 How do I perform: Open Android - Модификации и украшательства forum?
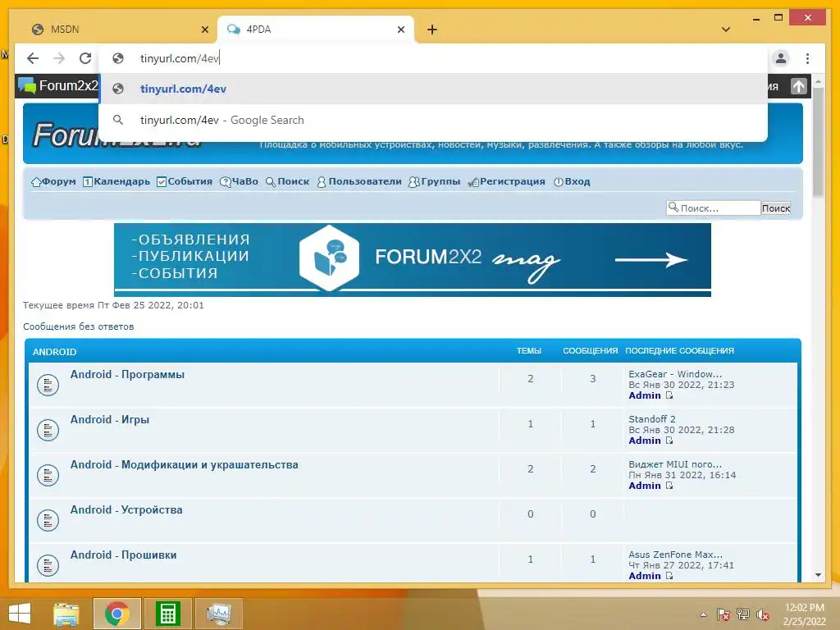[185, 464]
